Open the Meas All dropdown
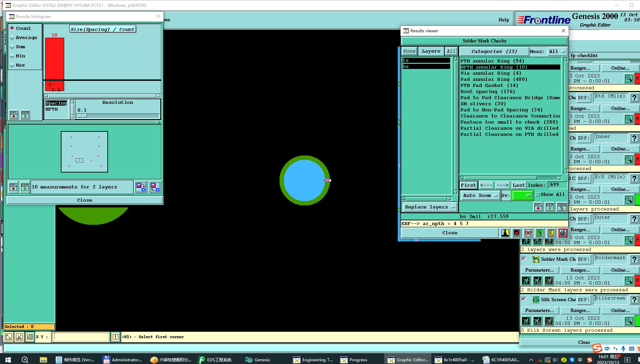Image resolution: width=640 pixels, height=364 pixels. pos(556,51)
